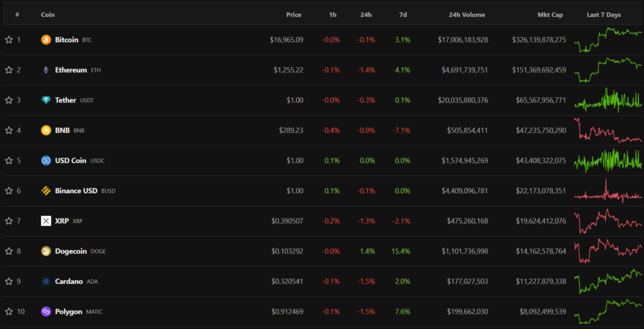This screenshot has width=644, height=329.
Task: Click the Bitcoin coin logo icon
Action: coord(46,40)
